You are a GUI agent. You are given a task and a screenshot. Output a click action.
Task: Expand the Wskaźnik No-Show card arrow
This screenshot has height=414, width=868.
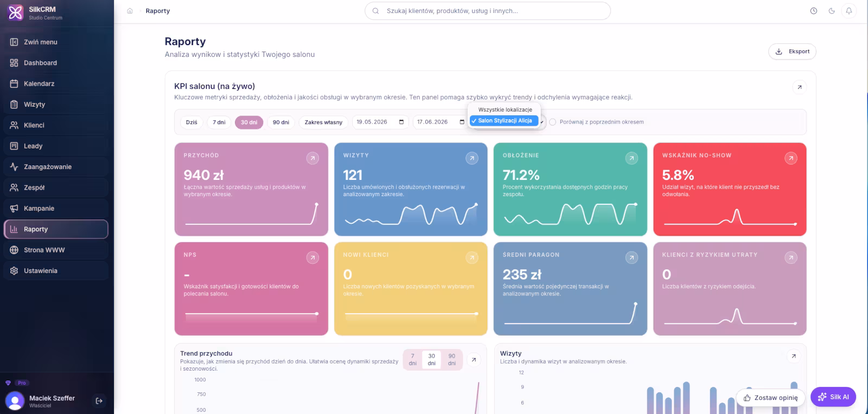coord(791,158)
